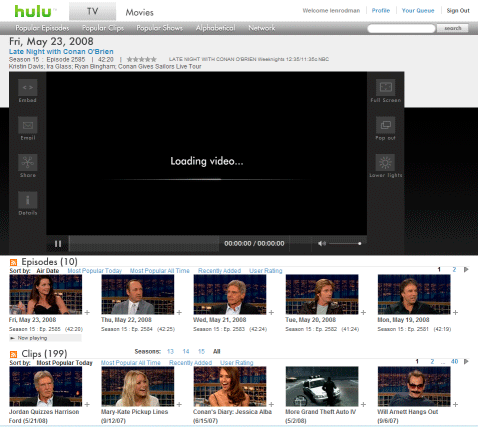Add Fri, May 23 episode to queue
This screenshot has width=478, height=427.
(87, 313)
